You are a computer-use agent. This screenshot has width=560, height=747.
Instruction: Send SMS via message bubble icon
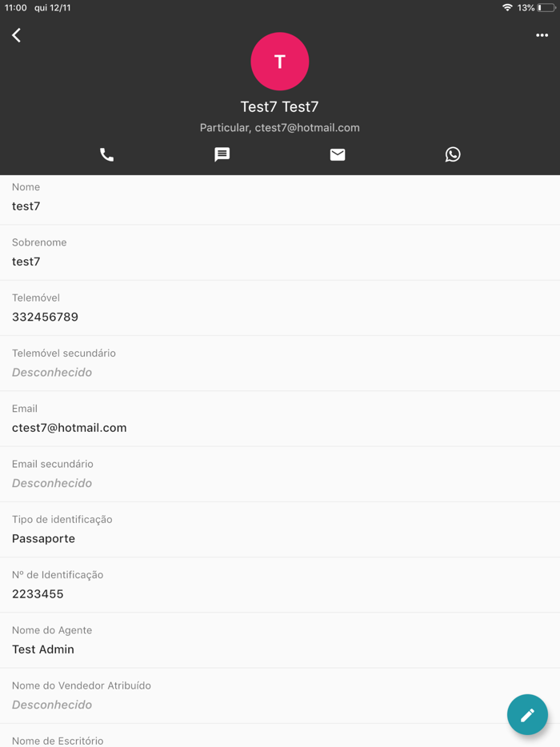click(222, 154)
